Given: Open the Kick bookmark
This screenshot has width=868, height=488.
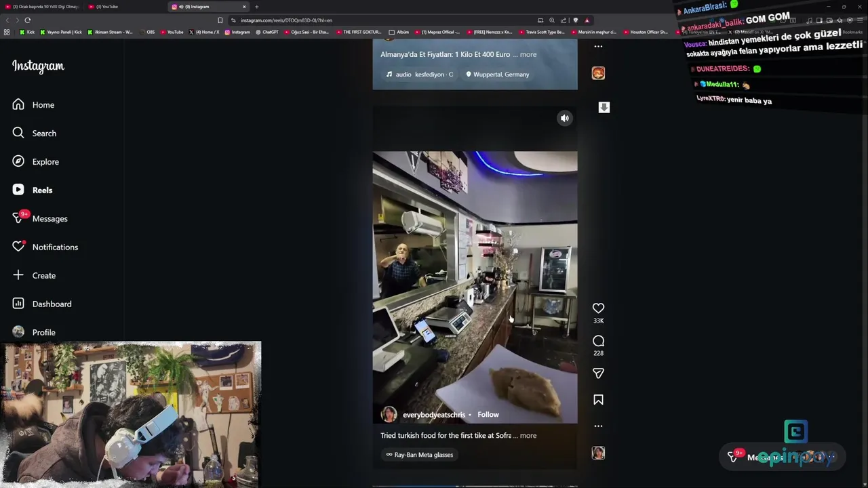Looking at the screenshot, I should click(27, 32).
